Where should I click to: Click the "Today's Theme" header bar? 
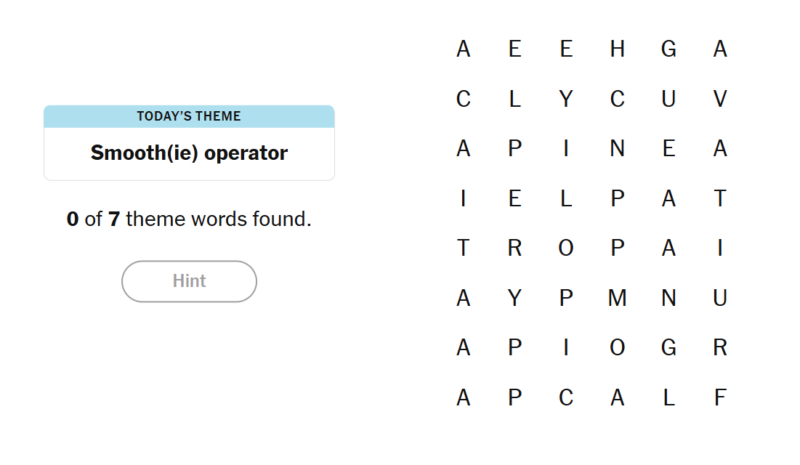click(189, 116)
